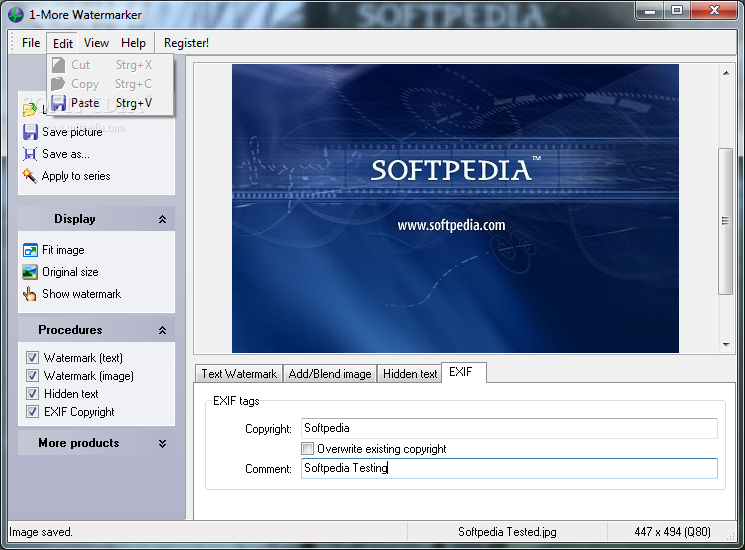Toggle the Watermark (text) procedure checkbox

point(32,357)
